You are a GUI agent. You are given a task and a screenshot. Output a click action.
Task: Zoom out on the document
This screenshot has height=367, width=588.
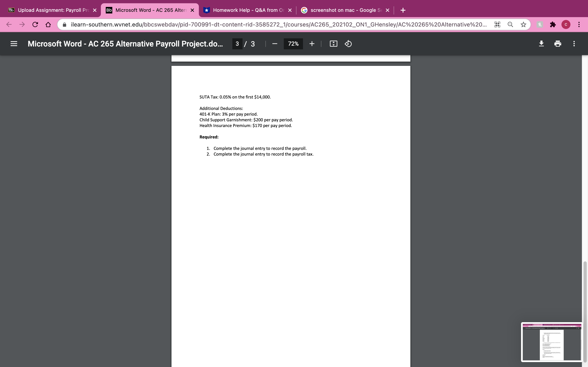point(275,44)
